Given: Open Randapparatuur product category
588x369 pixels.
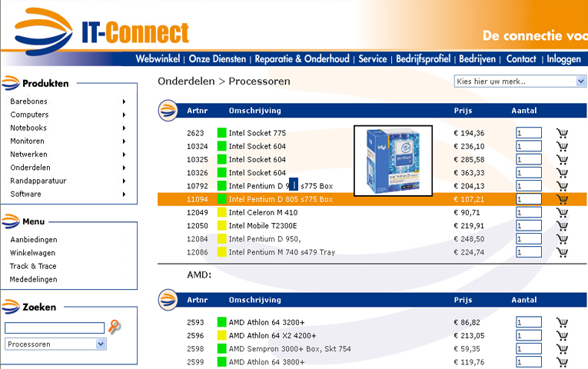Looking at the screenshot, I should 38,181.
